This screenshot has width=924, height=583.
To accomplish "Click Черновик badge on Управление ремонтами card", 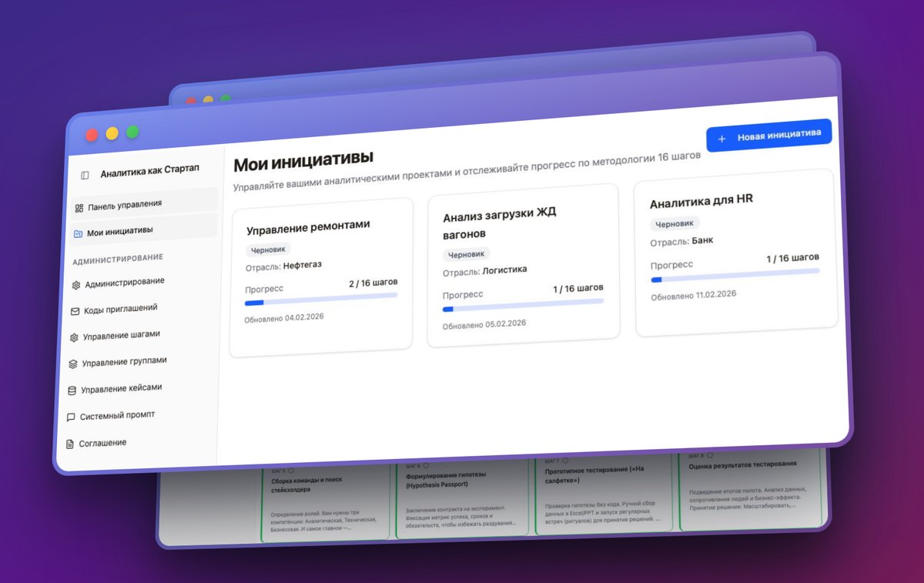I will [x=269, y=250].
